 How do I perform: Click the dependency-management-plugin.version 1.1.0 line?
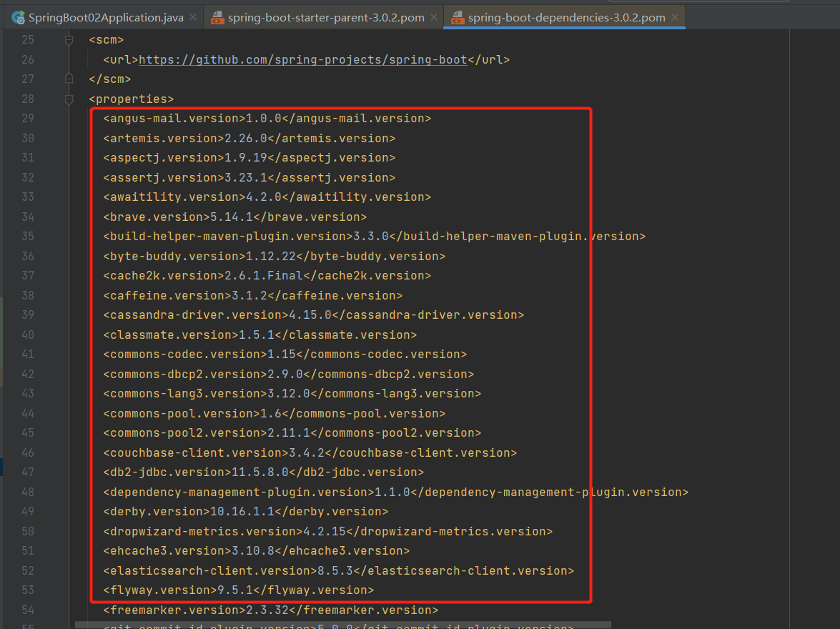coord(396,492)
